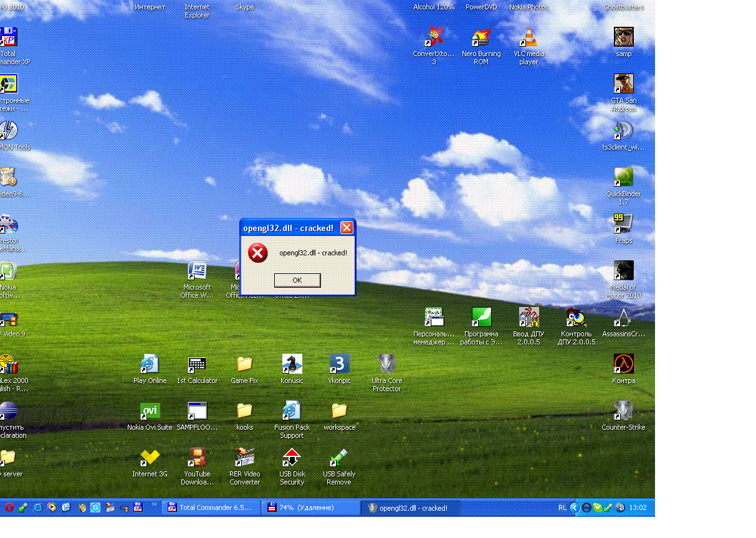Open Nero Burning ROM shortcut
This screenshot has height=538, width=756.
pyautogui.click(x=481, y=47)
